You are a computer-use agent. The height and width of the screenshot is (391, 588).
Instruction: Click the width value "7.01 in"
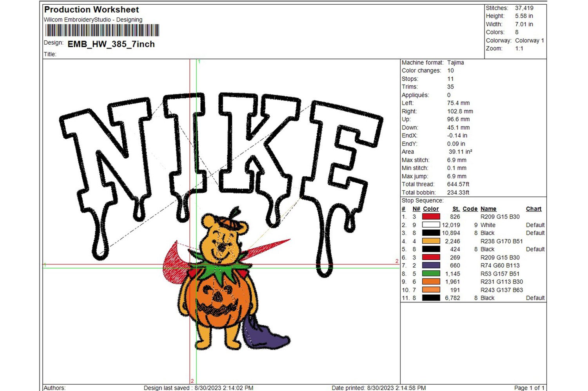pyautogui.click(x=524, y=24)
